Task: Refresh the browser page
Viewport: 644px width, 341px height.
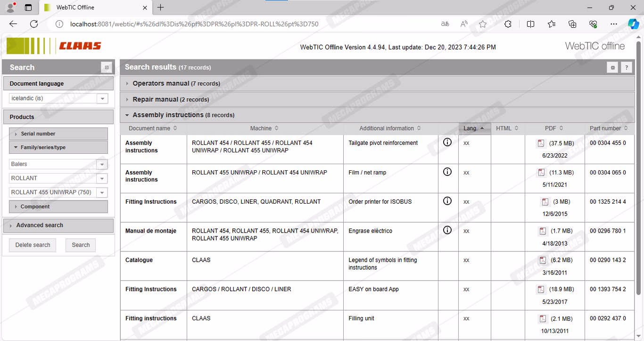Action: point(34,24)
